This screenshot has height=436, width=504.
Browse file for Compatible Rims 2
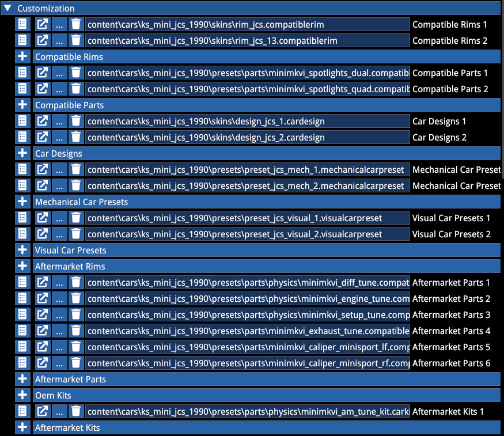(x=59, y=40)
